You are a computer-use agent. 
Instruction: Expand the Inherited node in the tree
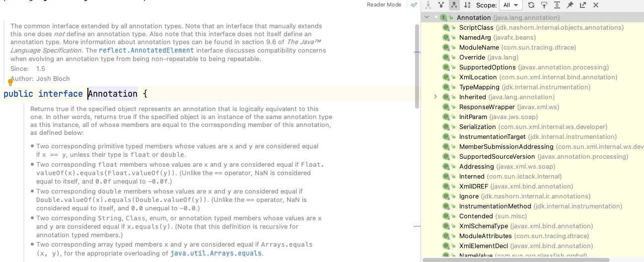pos(435,97)
